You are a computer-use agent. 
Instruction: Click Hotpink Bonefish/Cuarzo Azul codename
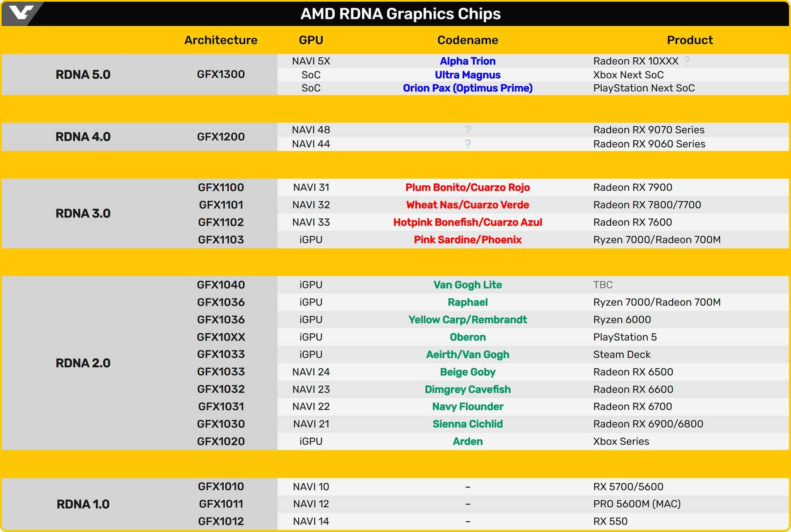pos(468,222)
